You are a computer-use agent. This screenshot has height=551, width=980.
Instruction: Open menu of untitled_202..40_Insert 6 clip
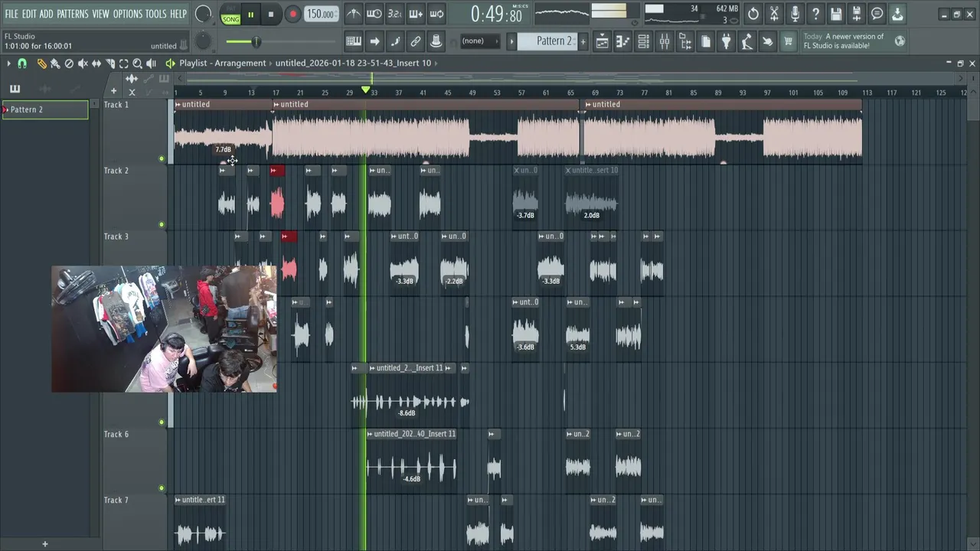click(x=370, y=434)
